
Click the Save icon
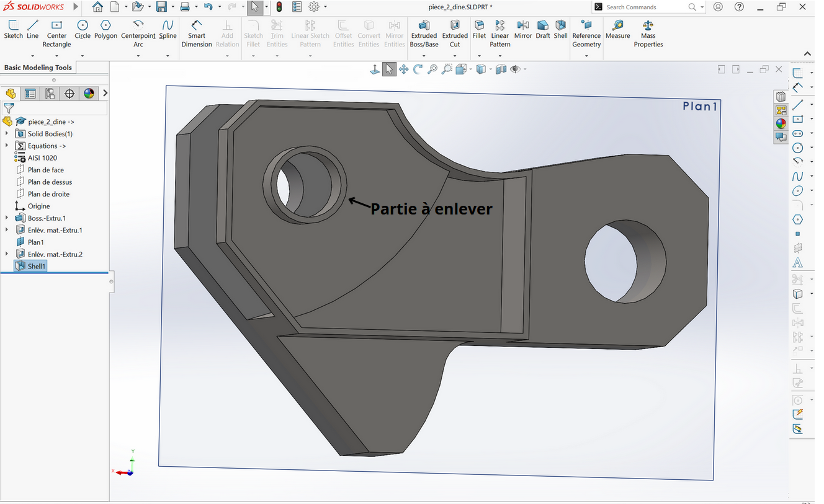pos(161,7)
